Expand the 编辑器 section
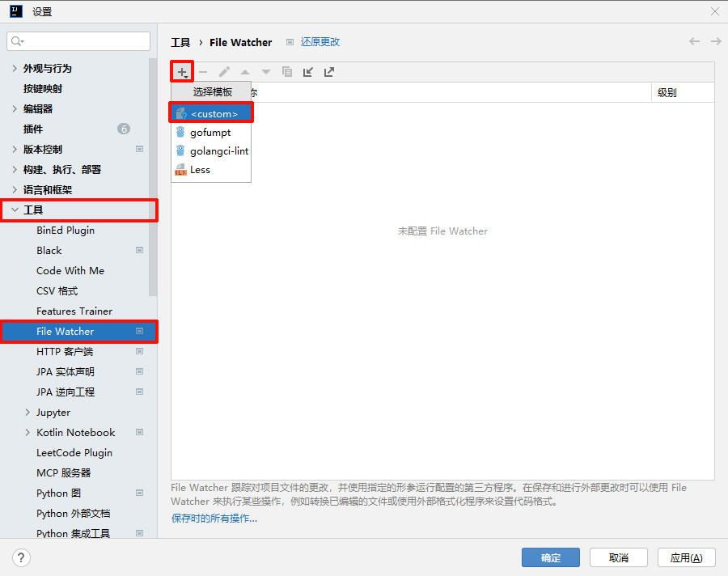The height and width of the screenshot is (576, 728). [x=15, y=108]
